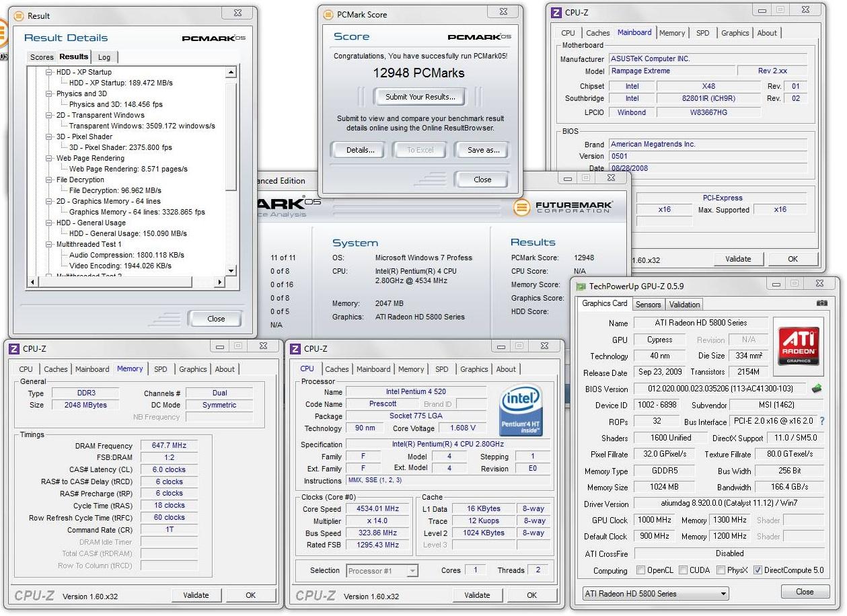Open SPD tab in CPU-Z Memory window
The height and width of the screenshot is (616, 847).
[x=161, y=369]
